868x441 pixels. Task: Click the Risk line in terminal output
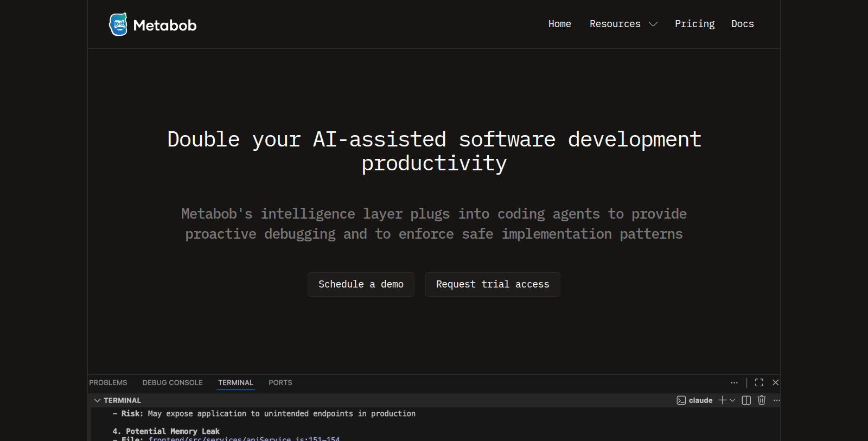pyautogui.click(x=264, y=413)
